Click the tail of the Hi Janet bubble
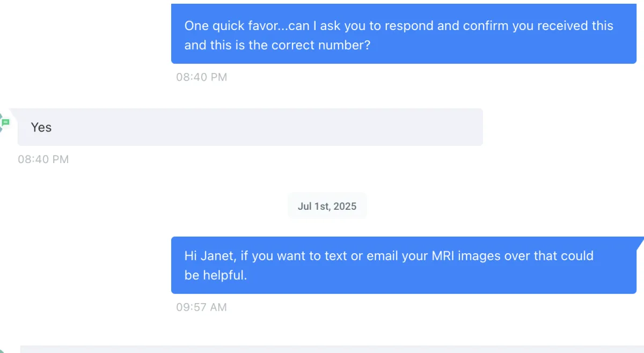The image size is (644, 353). [x=640, y=242]
